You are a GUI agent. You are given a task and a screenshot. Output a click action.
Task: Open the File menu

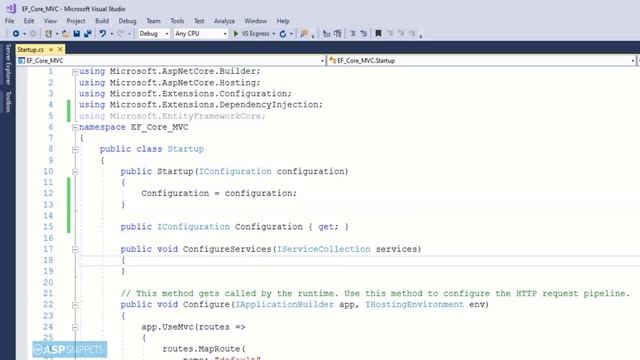pos(9,21)
